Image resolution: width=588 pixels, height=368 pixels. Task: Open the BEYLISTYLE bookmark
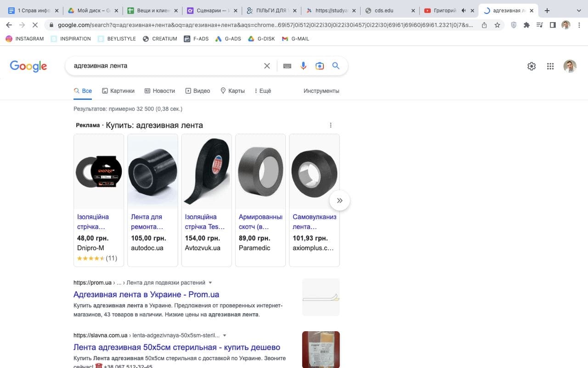pos(117,39)
